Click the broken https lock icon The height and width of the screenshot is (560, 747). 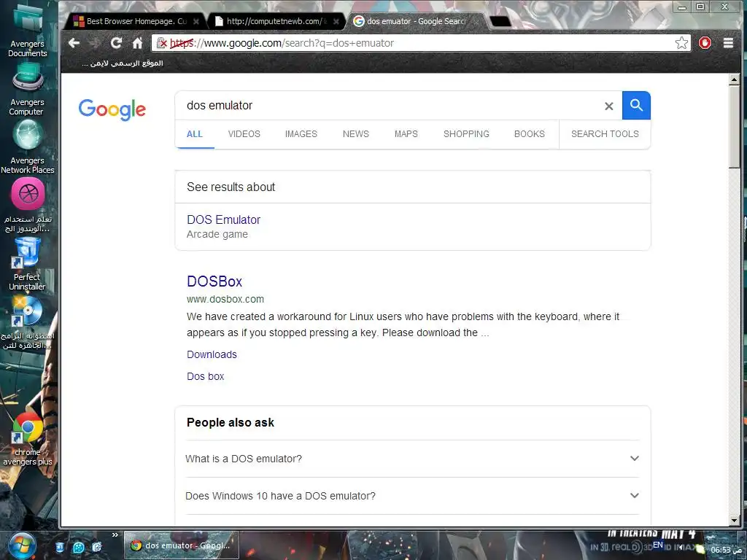[162, 43]
